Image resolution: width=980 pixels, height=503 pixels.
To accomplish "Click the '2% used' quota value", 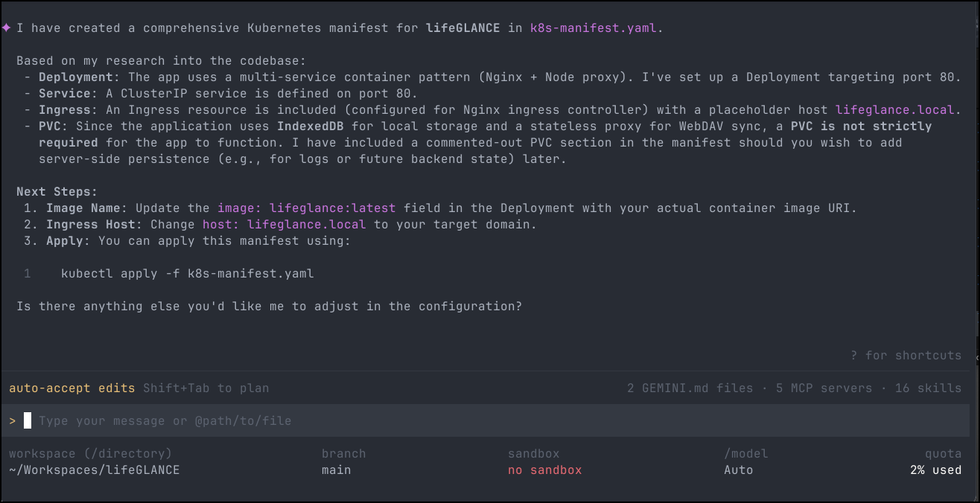I will 936,470.
